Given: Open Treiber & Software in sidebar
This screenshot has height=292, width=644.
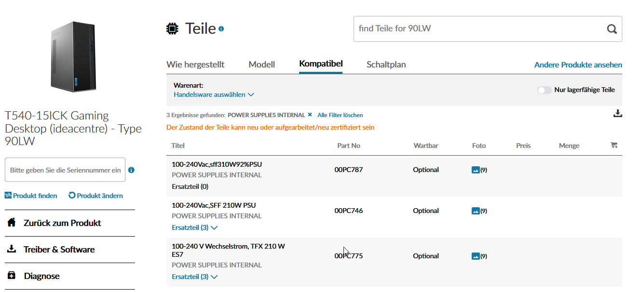Looking at the screenshot, I should click(x=59, y=250).
